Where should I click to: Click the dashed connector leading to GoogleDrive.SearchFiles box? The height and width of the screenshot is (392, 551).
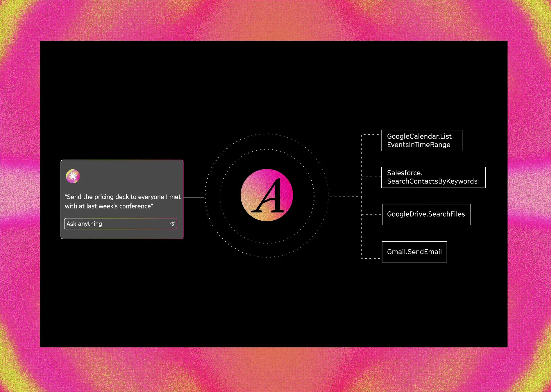[371, 215]
